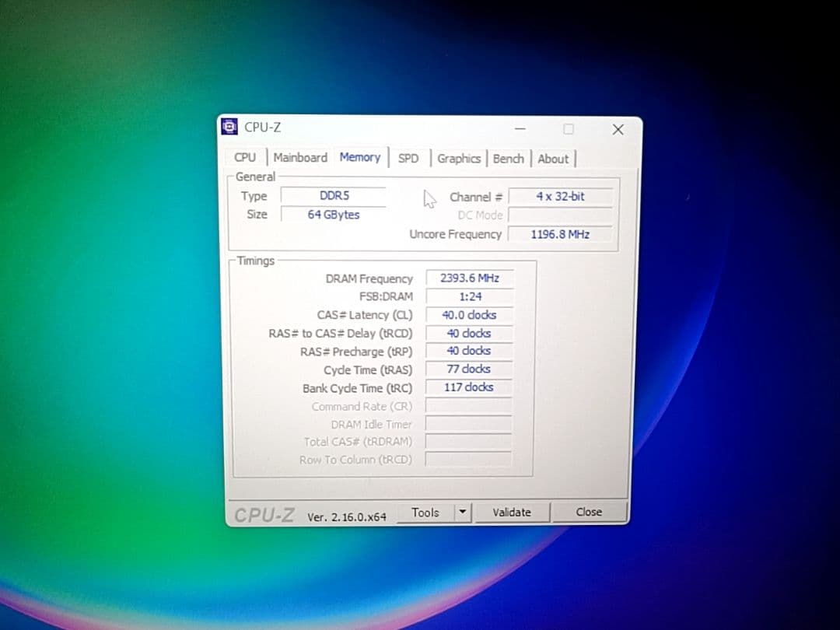
Task: Select the 64 GBytes size field
Action: pos(334,215)
